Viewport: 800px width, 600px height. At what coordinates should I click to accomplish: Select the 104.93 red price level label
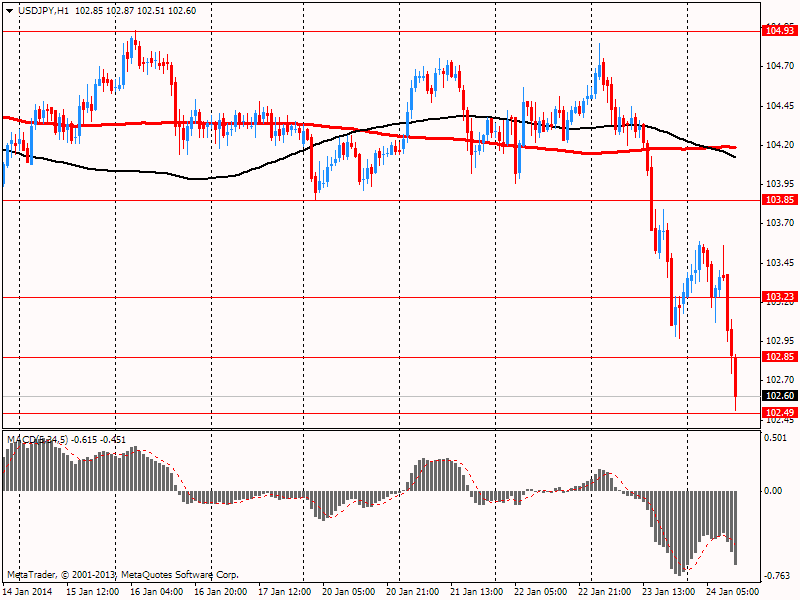780,31
